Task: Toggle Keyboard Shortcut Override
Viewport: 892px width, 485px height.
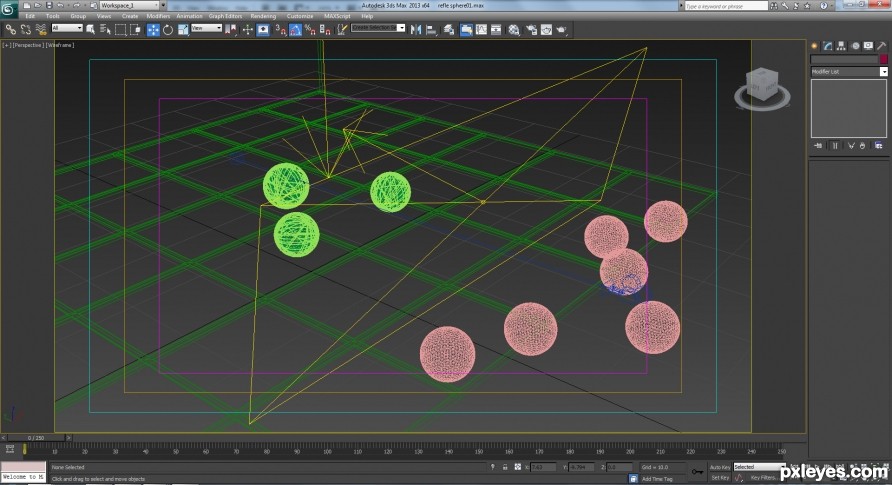Action: click(x=263, y=30)
